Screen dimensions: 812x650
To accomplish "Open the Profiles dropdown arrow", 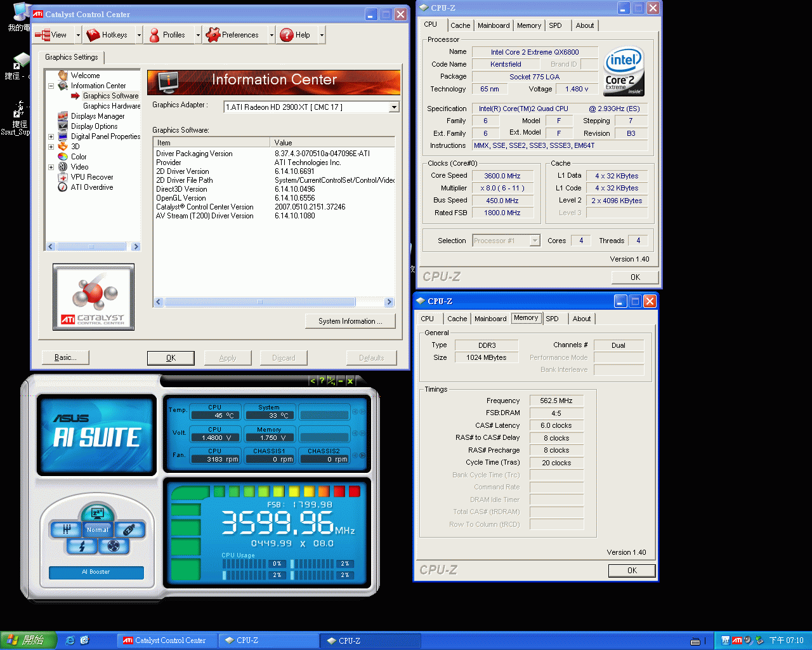I will tap(198, 35).
